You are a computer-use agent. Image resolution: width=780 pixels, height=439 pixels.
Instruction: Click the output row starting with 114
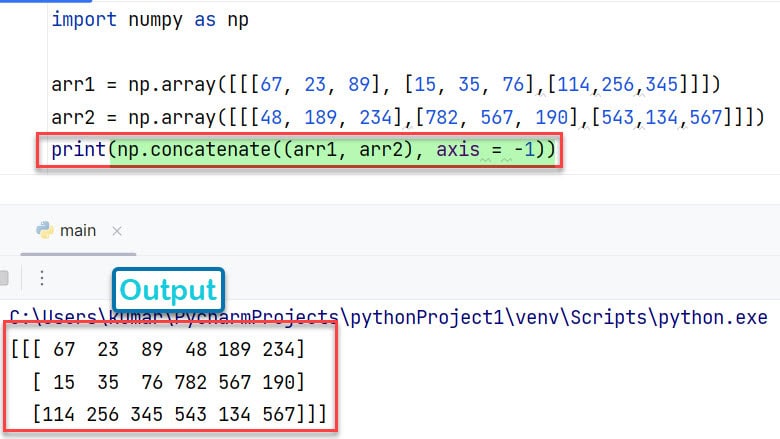179,414
